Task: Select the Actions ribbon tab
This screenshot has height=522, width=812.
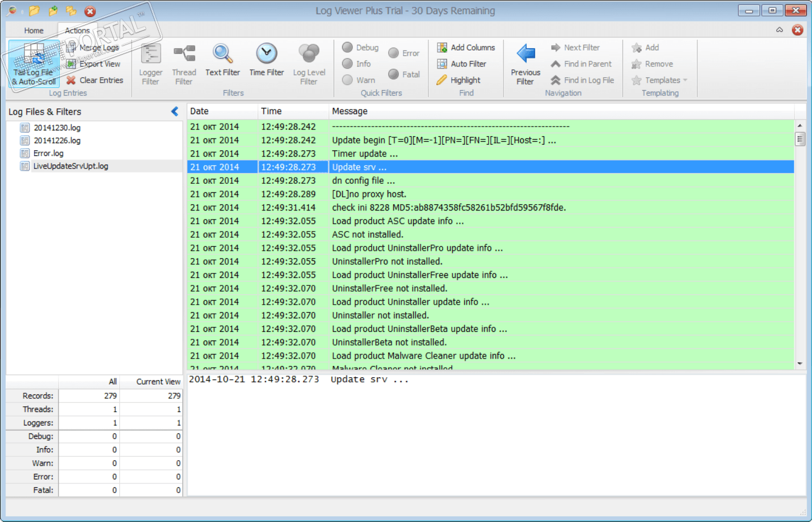Action: (77, 31)
